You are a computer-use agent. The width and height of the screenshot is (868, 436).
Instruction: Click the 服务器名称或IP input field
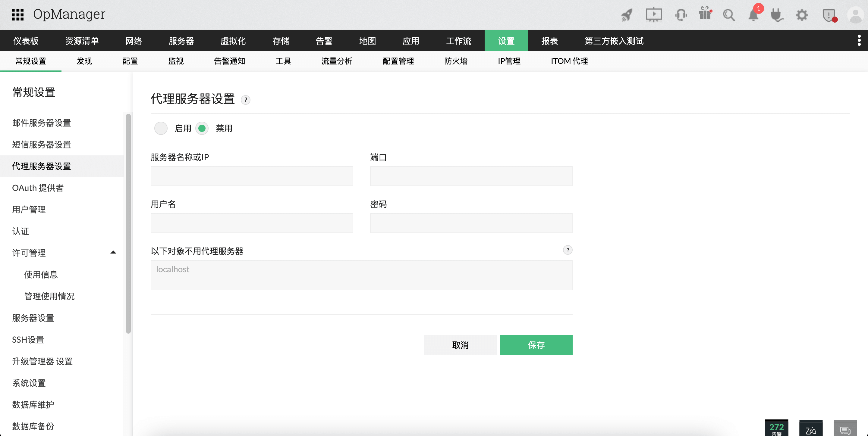coord(251,176)
